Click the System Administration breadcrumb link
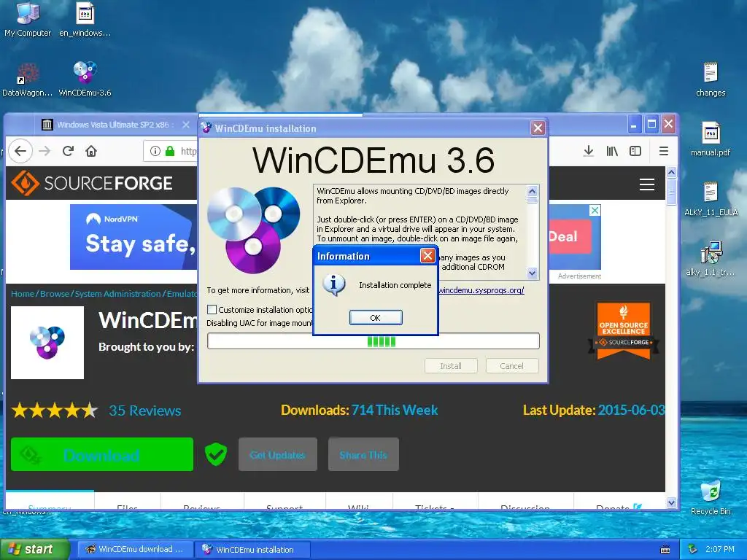The width and height of the screenshot is (747, 560). [x=117, y=294]
